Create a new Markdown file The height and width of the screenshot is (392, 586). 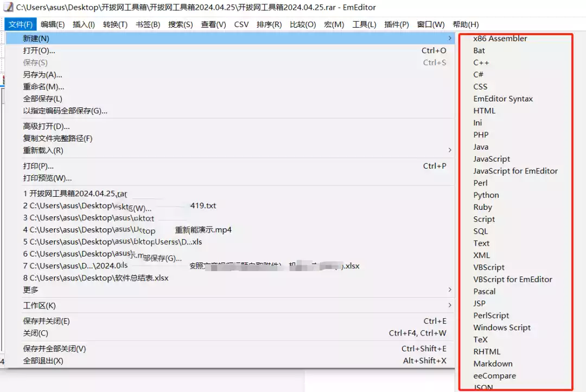pyautogui.click(x=493, y=364)
